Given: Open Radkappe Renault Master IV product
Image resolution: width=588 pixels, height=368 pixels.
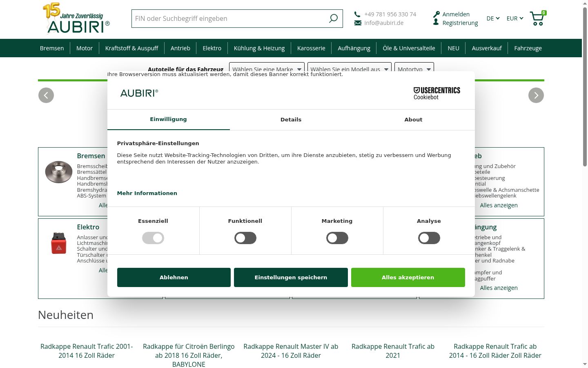Looking at the screenshot, I should [291, 351].
